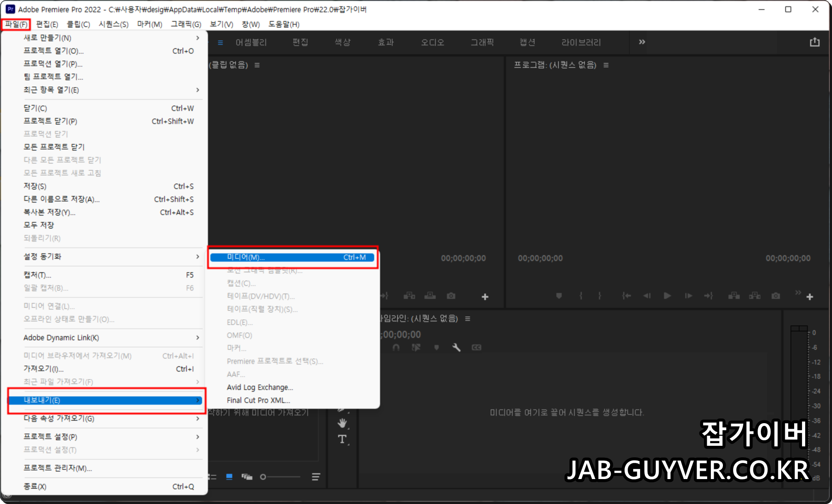Adjust the project panel thumbnail zoom slider

pyautogui.click(x=280, y=477)
